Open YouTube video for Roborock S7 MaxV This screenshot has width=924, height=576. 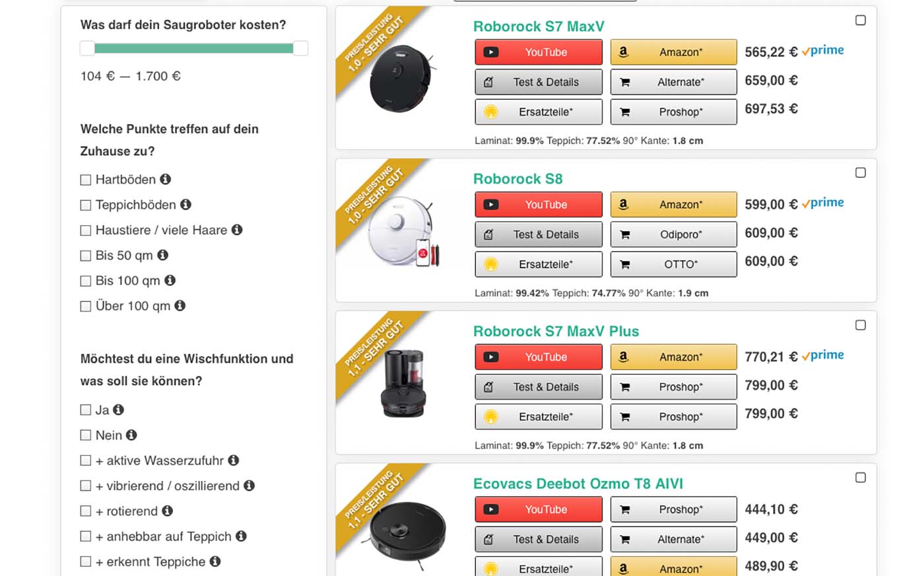pyautogui.click(x=539, y=52)
